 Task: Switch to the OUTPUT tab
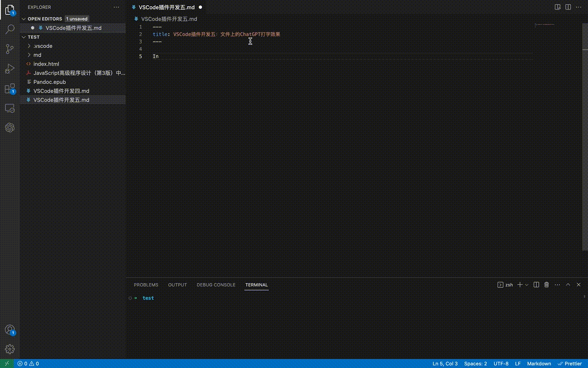tap(177, 285)
